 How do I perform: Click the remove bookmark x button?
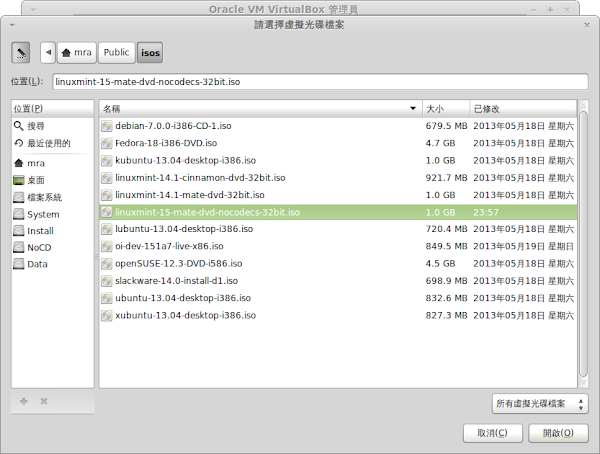pyautogui.click(x=44, y=401)
